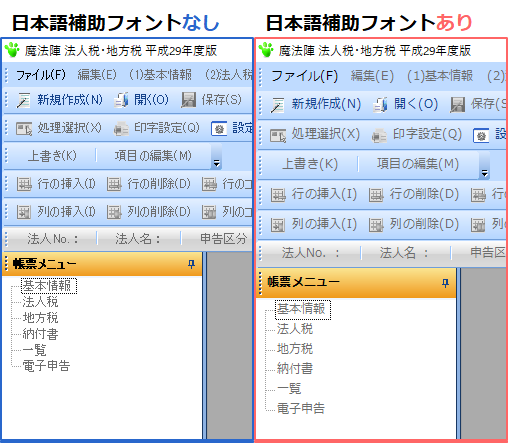
Task: Toggle the pin on left 帳票メニュー panel
Action: tap(191, 264)
